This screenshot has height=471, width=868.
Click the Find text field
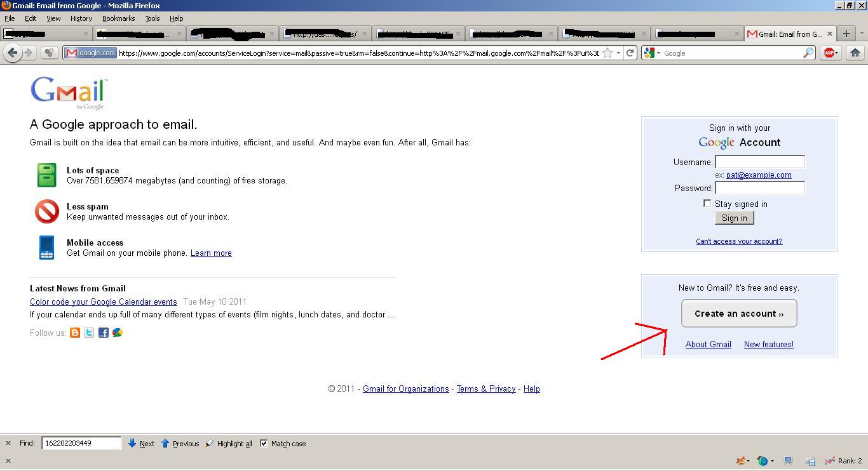pyautogui.click(x=81, y=443)
